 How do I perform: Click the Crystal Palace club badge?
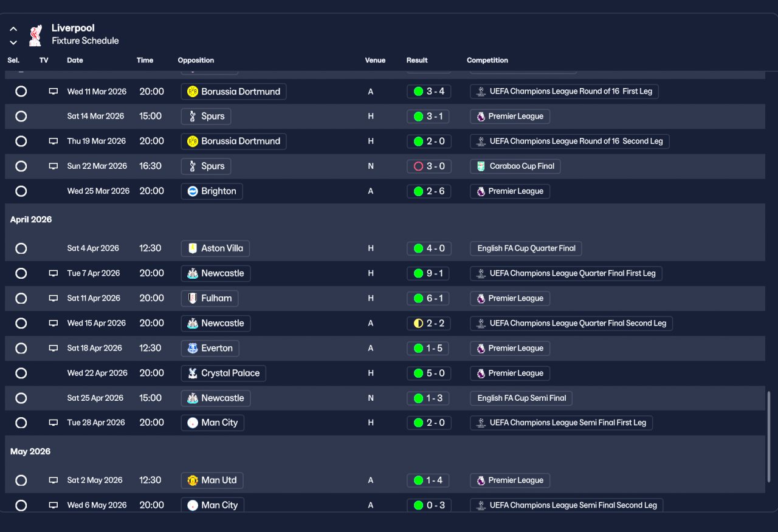[193, 373]
